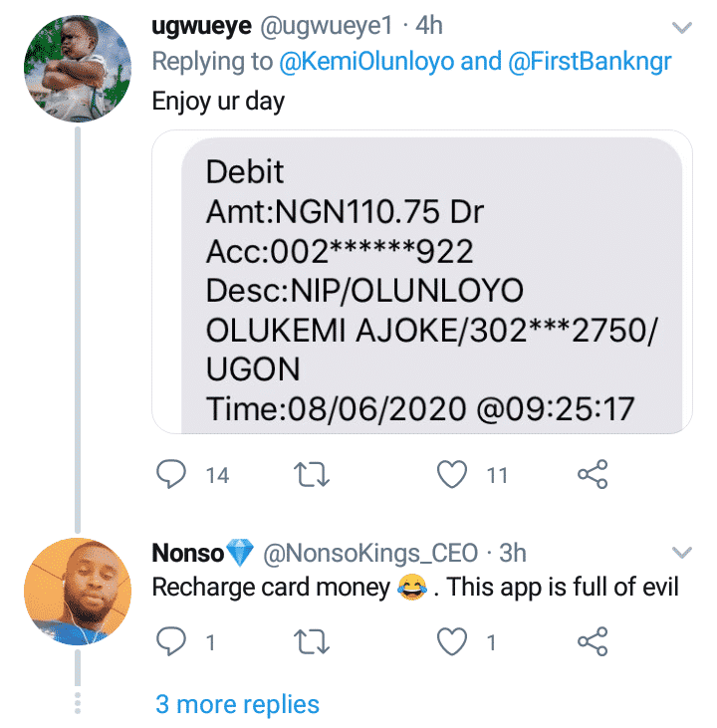717x728 pixels.
Task: Share ugwueye's tweet
Action: point(593,475)
